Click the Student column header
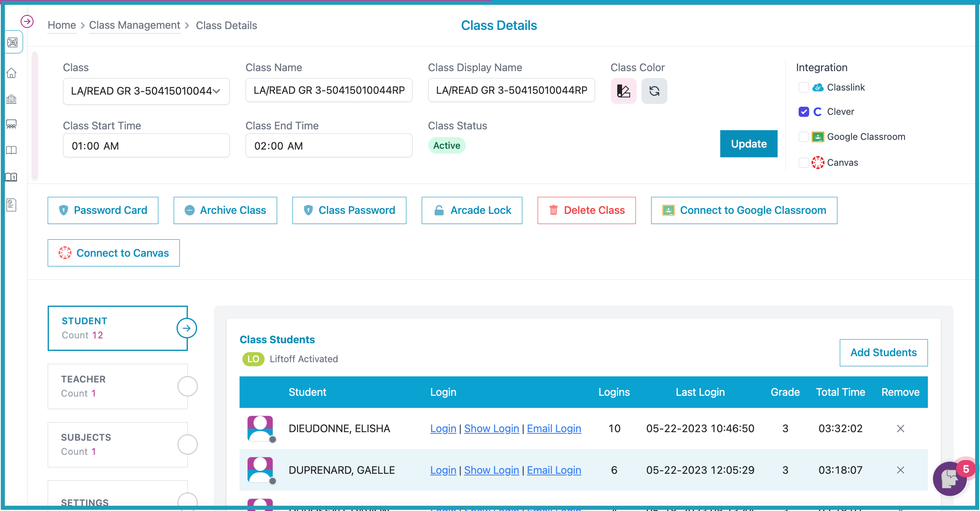Viewport: 980px width, 511px height. coord(307,392)
